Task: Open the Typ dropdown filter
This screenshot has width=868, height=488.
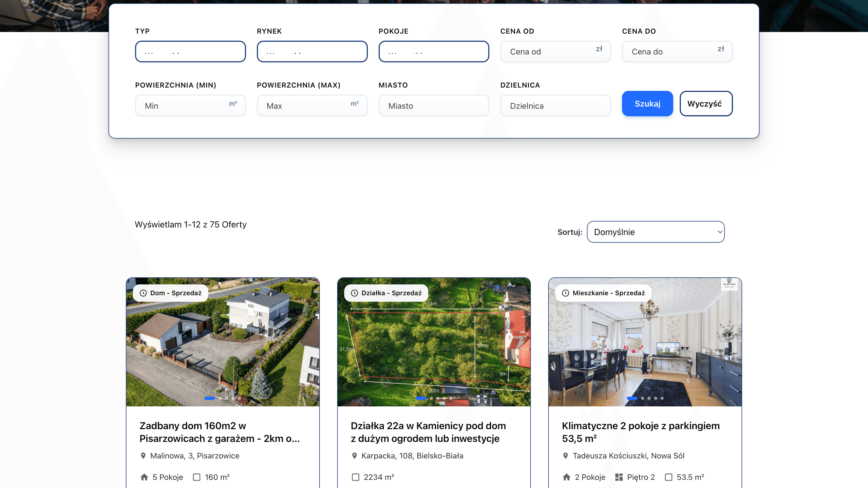Action: coord(190,52)
